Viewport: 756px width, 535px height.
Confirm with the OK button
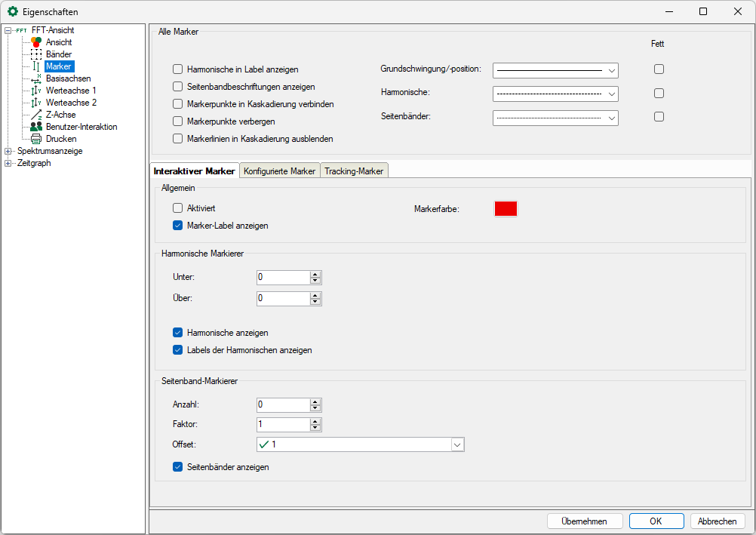(x=656, y=521)
